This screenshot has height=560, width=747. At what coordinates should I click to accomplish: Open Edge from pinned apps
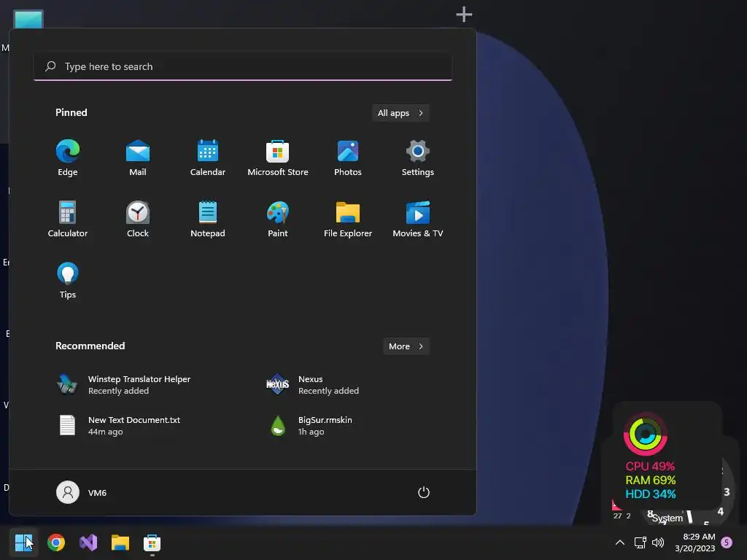click(68, 158)
